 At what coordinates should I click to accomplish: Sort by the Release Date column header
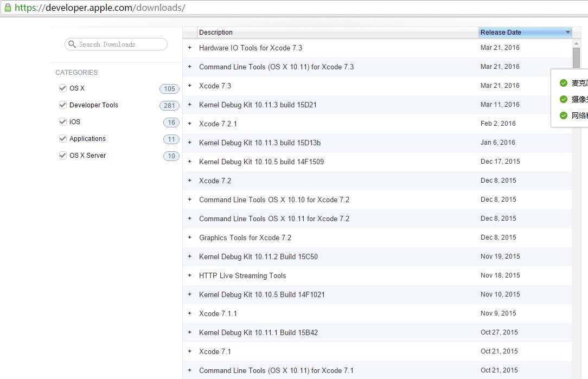point(525,32)
